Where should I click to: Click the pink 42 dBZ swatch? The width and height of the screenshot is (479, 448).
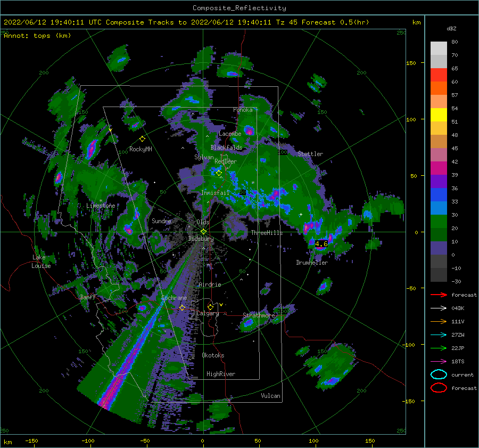click(439, 155)
